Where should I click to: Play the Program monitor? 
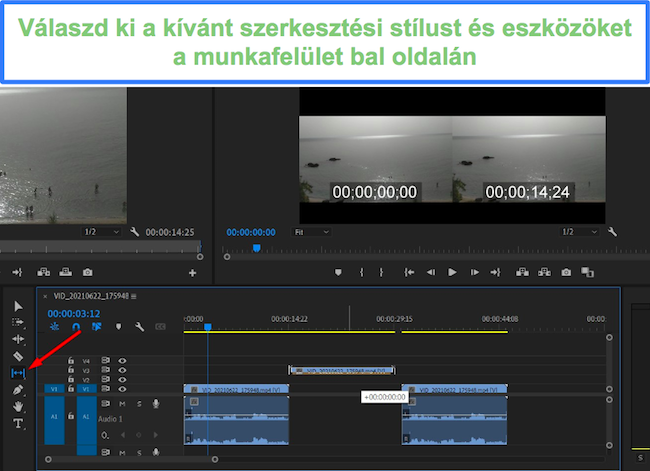[x=452, y=272]
